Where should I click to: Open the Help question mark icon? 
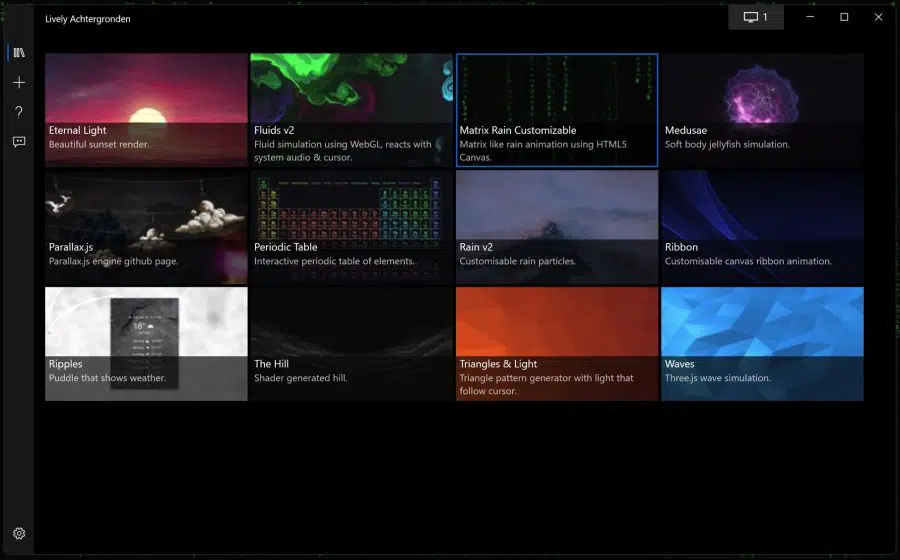tap(19, 112)
